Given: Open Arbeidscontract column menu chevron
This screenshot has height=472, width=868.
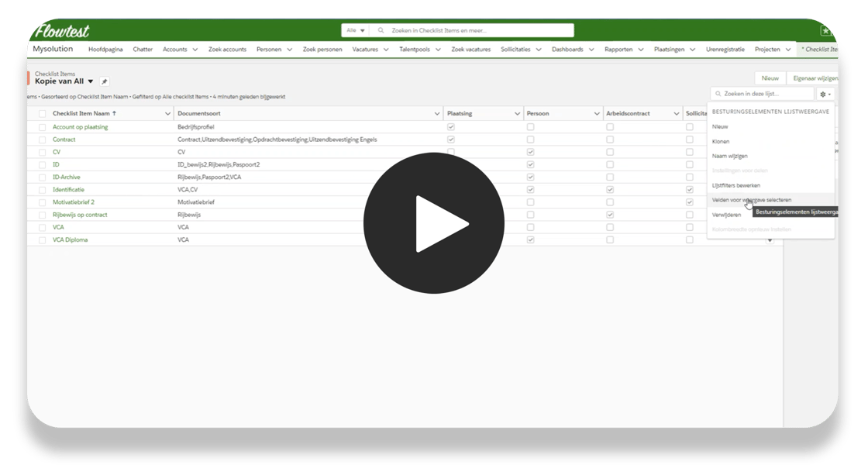Looking at the screenshot, I should click(677, 113).
